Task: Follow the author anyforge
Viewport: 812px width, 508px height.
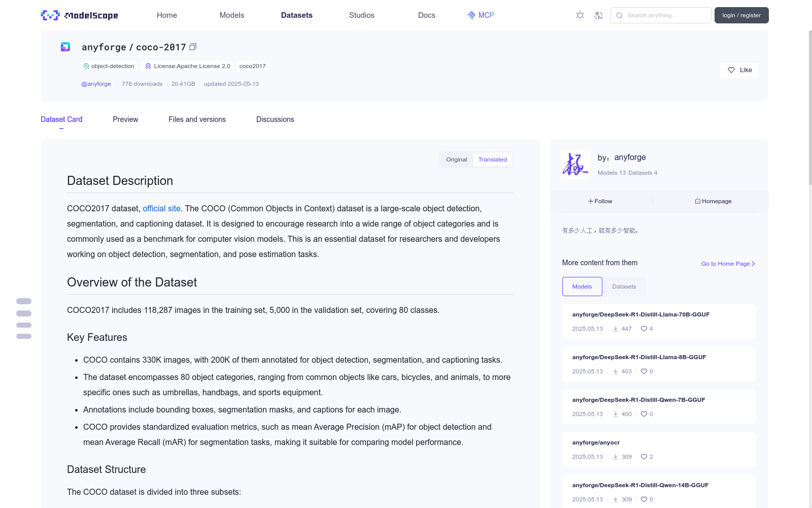Action: point(601,201)
